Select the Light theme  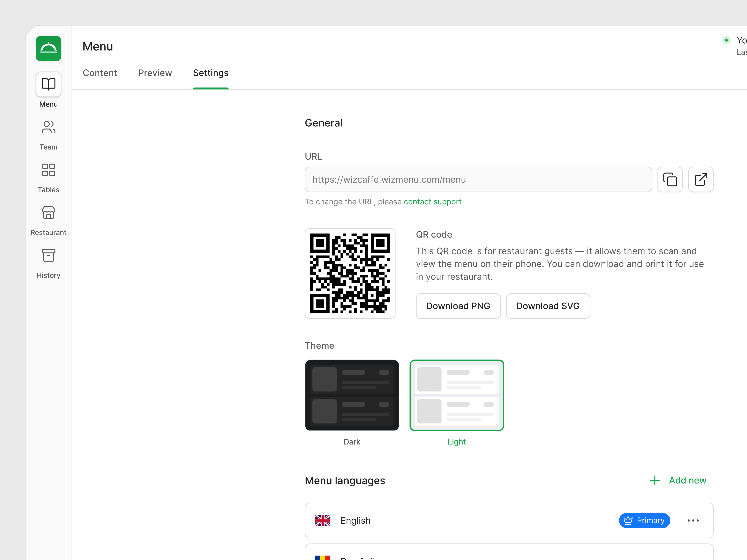point(457,395)
